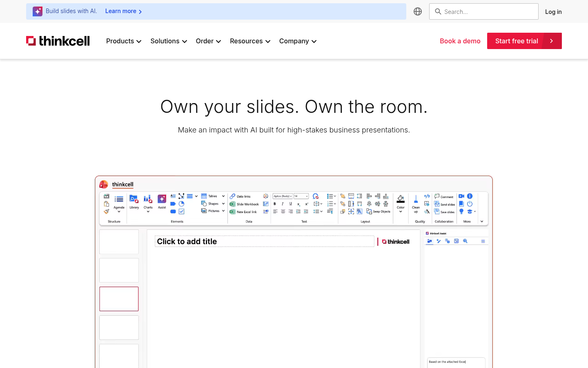Click Swap Objects in Layout group
This screenshot has height=368, width=588.
[x=378, y=212]
